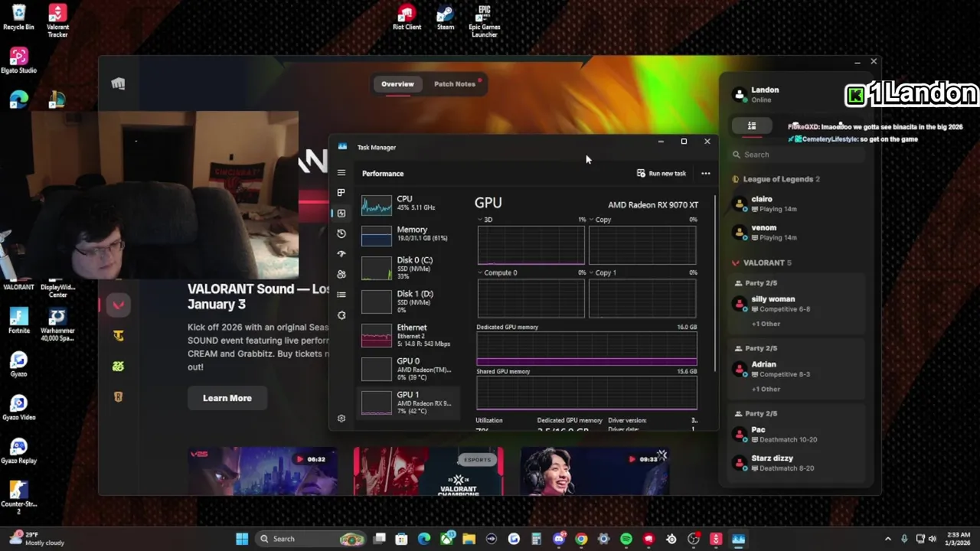
Task: Open the weather widget on taskbar
Action: point(37,539)
